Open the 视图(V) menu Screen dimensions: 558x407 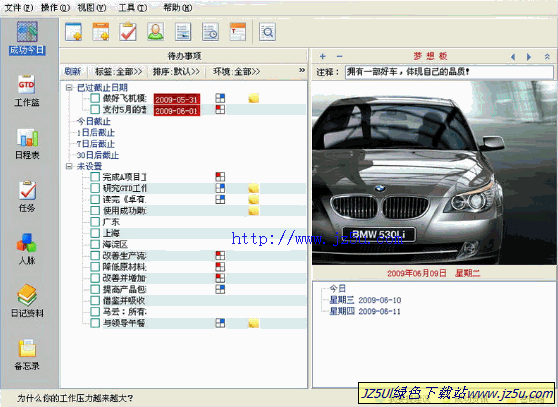pyautogui.click(x=92, y=8)
